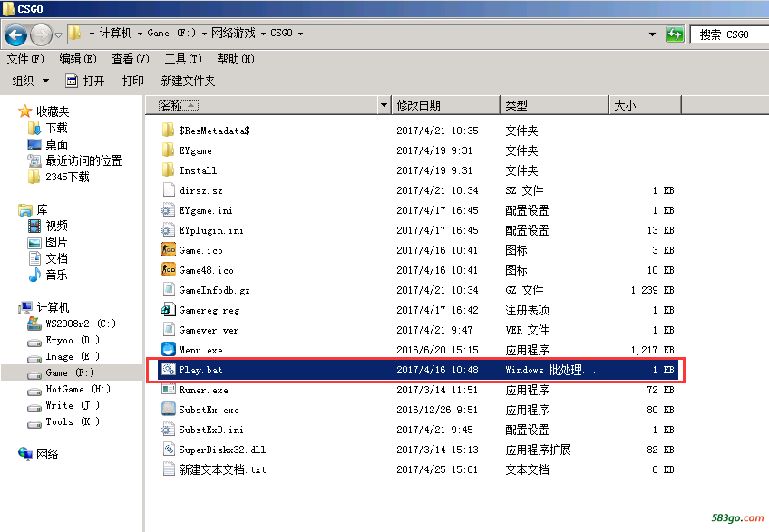This screenshot has width=769, height=532.
Task: Select the Game.ico CS:GO icon
Action: (x=169, y=249)
